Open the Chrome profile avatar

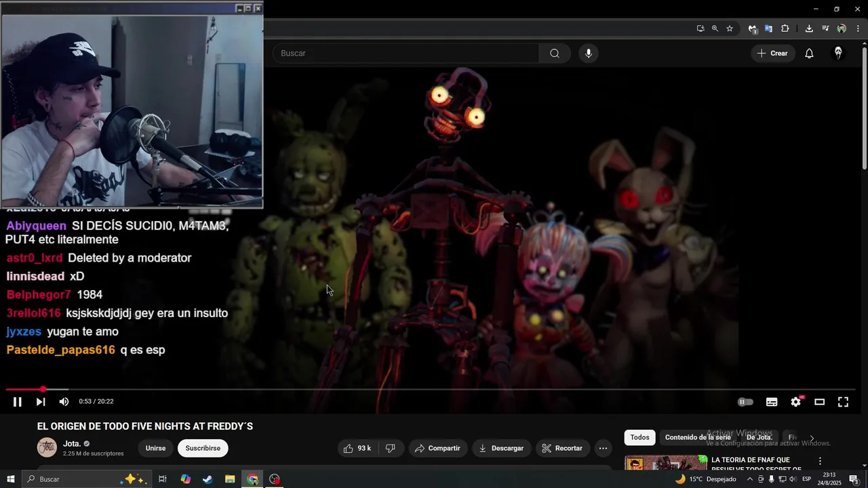842,28
